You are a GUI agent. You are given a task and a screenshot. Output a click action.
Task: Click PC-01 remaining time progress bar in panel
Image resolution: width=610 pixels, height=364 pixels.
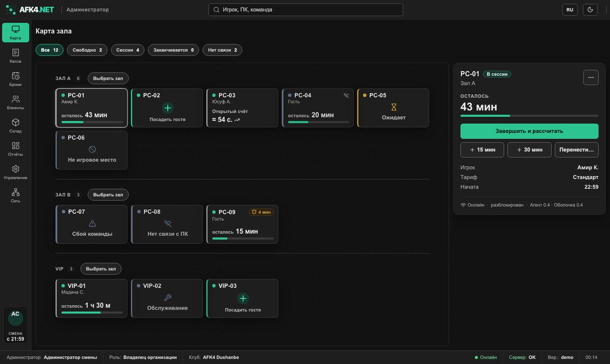point(529,116)
